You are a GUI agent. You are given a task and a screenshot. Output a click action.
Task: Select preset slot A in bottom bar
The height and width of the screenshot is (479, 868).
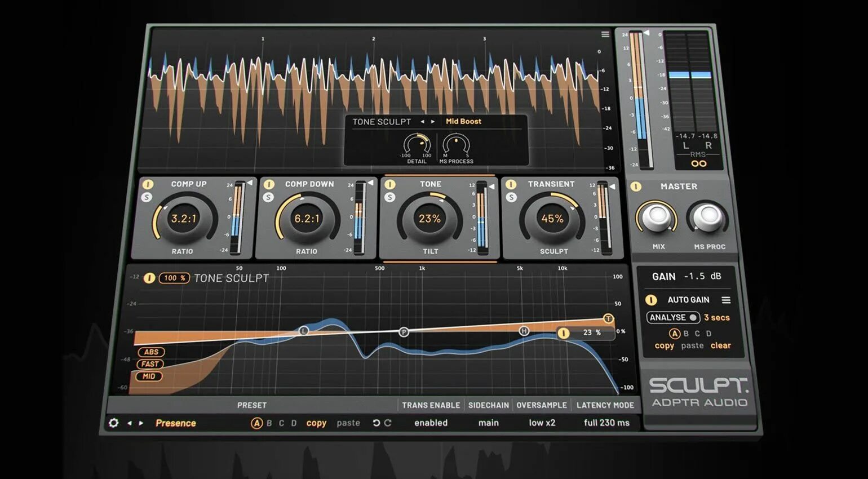(x=256, y=423)
